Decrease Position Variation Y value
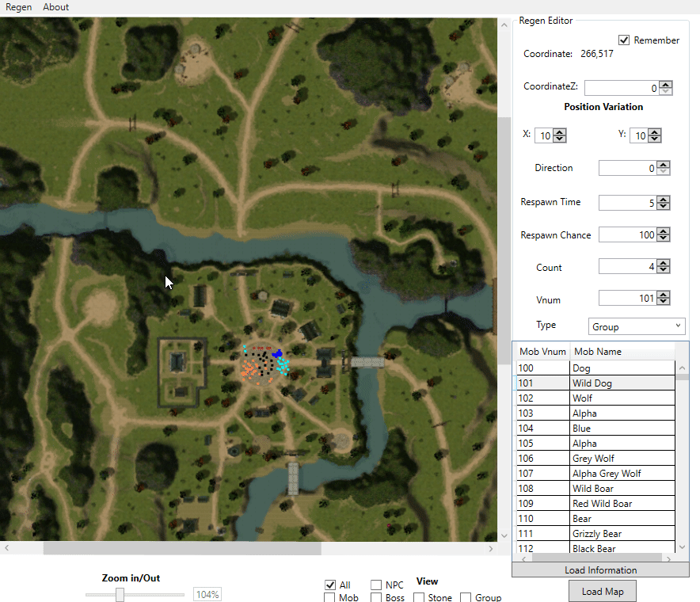Viewport: 700px width, 602px height. pos(655,139)
